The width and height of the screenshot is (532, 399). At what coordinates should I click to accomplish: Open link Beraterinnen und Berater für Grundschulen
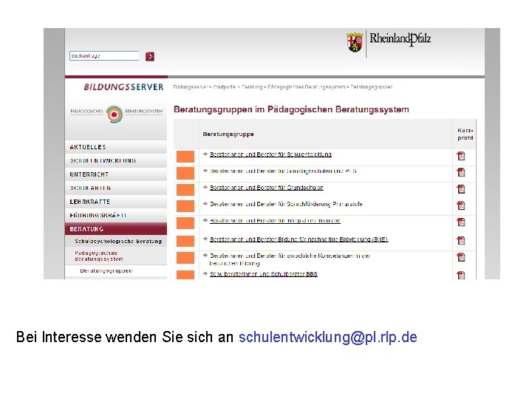(x=266, y=188)
